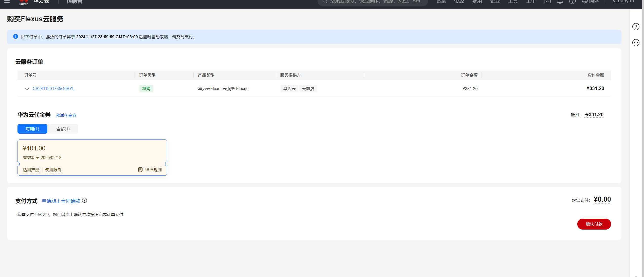Click the 订单金额 column header
This screenshot has width=644, height=277.
[469, 75]
